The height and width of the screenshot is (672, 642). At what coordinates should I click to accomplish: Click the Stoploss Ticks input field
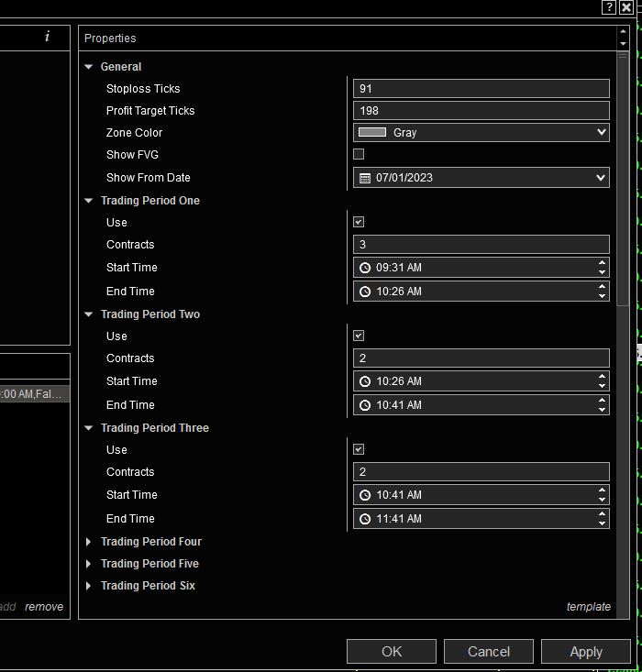point(481,88)
